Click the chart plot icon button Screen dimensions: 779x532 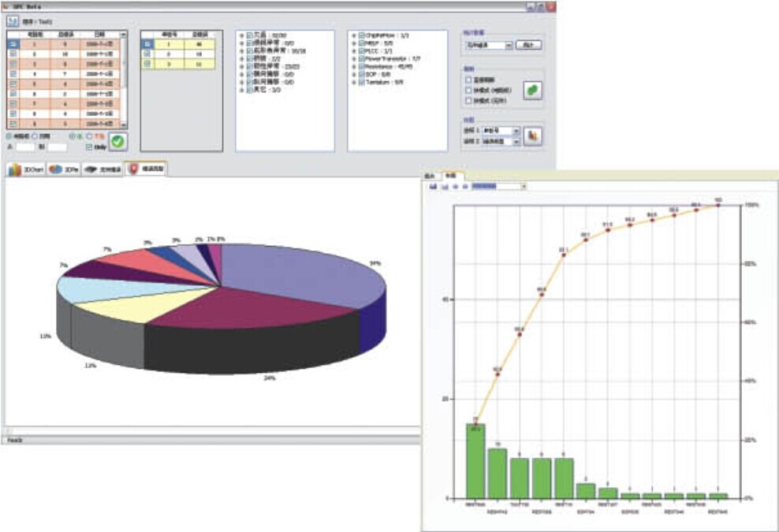pyautogui.click(x=532, y=136)
